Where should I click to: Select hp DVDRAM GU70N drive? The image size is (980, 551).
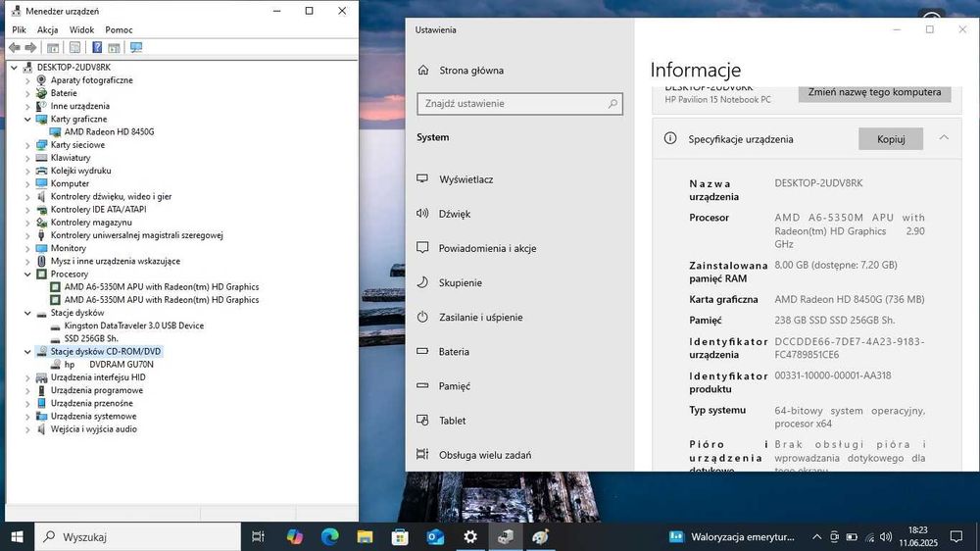(109, 364)
